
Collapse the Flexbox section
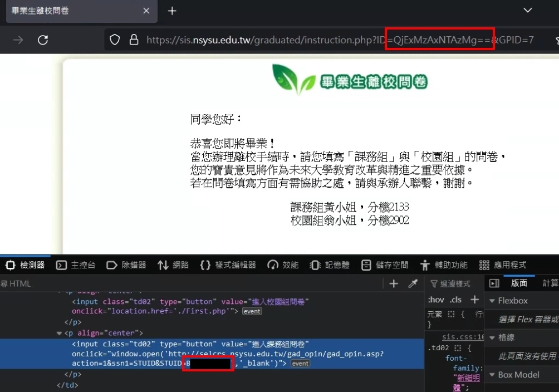492,301
